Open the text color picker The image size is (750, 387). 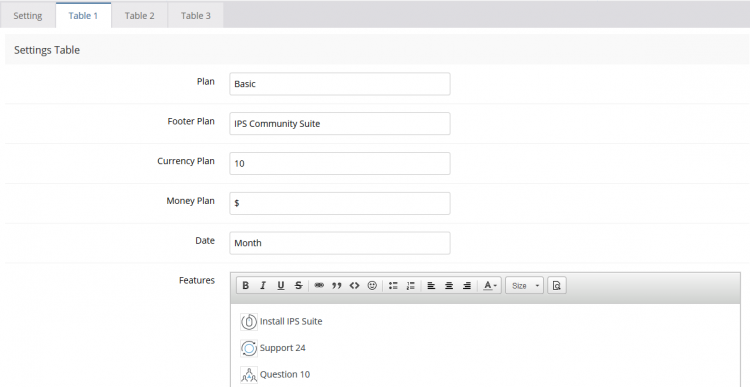(490, 286)
